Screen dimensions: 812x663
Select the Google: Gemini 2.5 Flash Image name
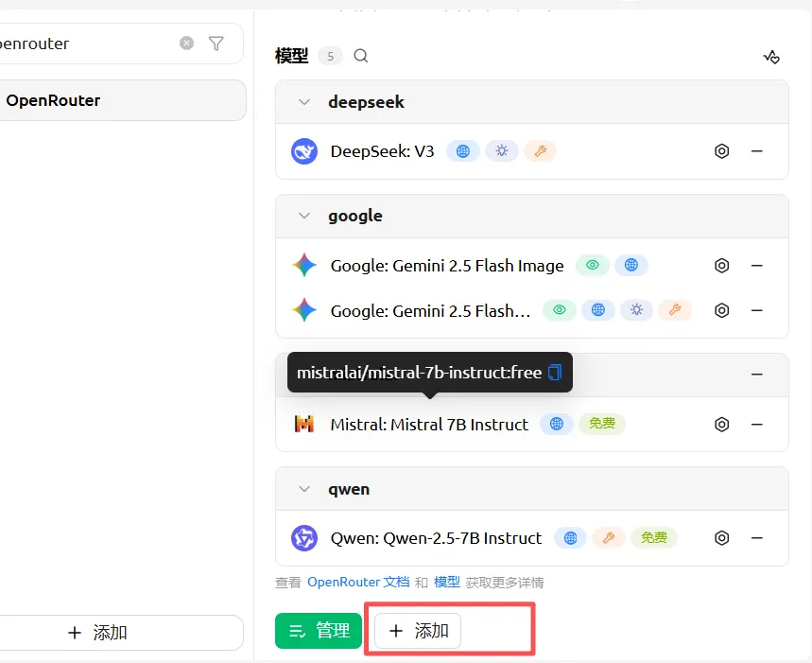[x=447, y=266]
